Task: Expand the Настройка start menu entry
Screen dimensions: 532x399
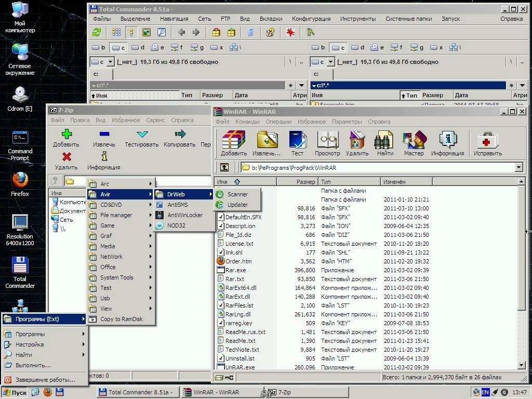Action: coord(45,344)
